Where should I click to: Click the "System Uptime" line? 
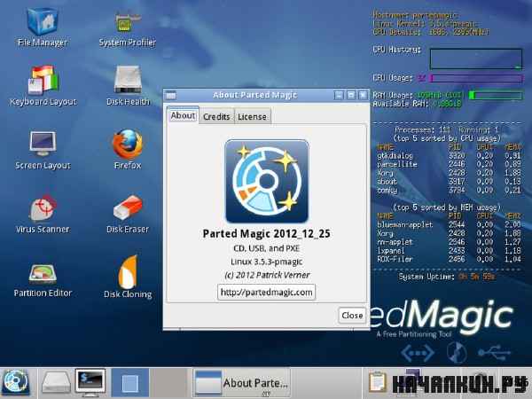tap(447, 277)
